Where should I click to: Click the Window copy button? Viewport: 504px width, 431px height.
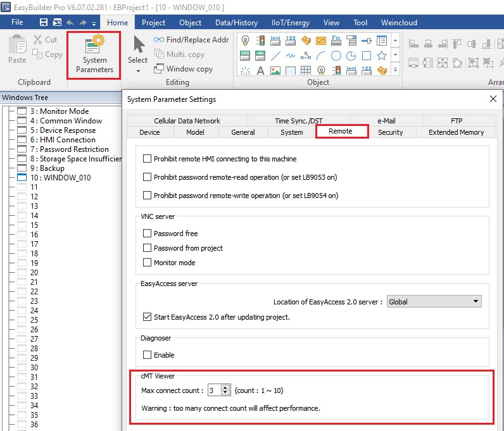[x=183, y=68]
